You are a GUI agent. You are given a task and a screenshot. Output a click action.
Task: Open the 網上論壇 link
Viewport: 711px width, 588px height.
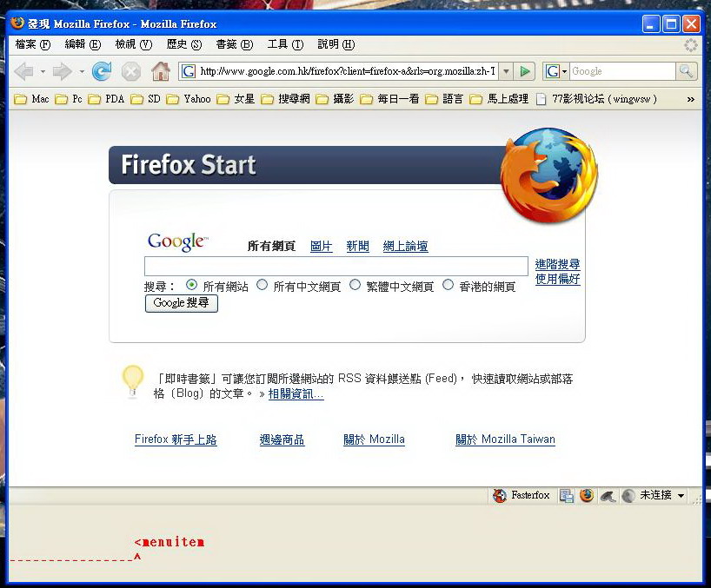coord(405,246)
